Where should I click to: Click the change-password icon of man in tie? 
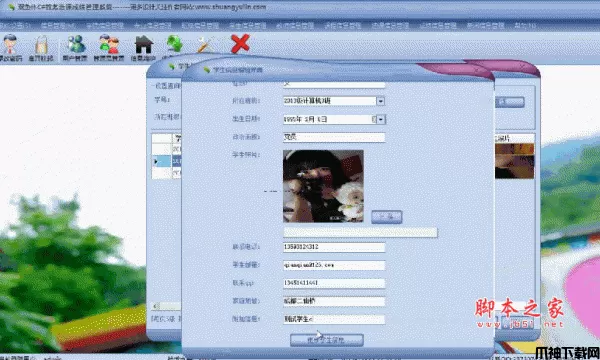pos(10,45)
